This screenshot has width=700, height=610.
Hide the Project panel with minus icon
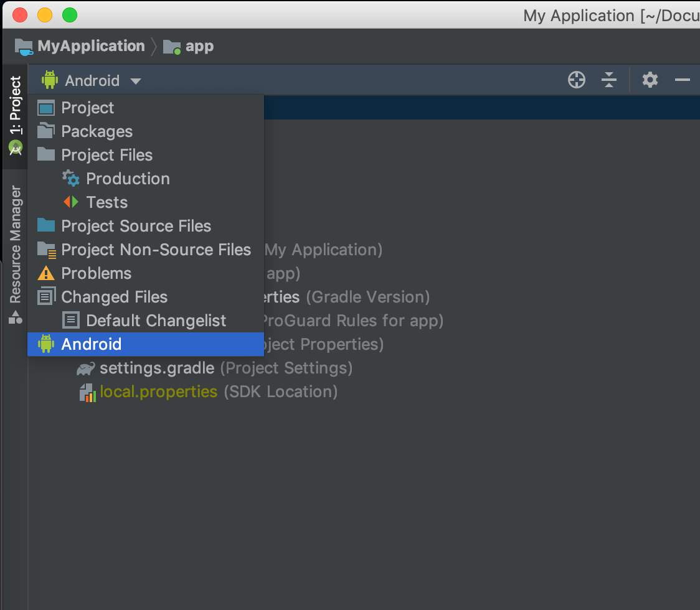coord(683,80)
